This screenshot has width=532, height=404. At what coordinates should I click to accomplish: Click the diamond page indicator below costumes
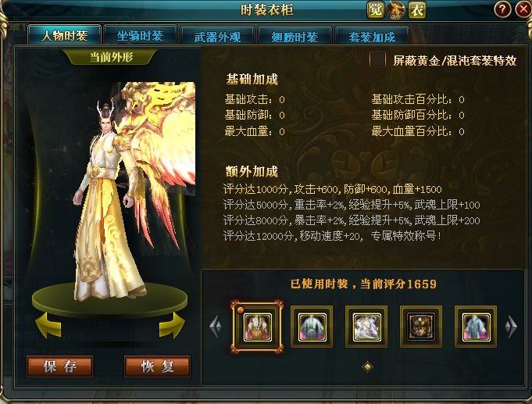367,366
